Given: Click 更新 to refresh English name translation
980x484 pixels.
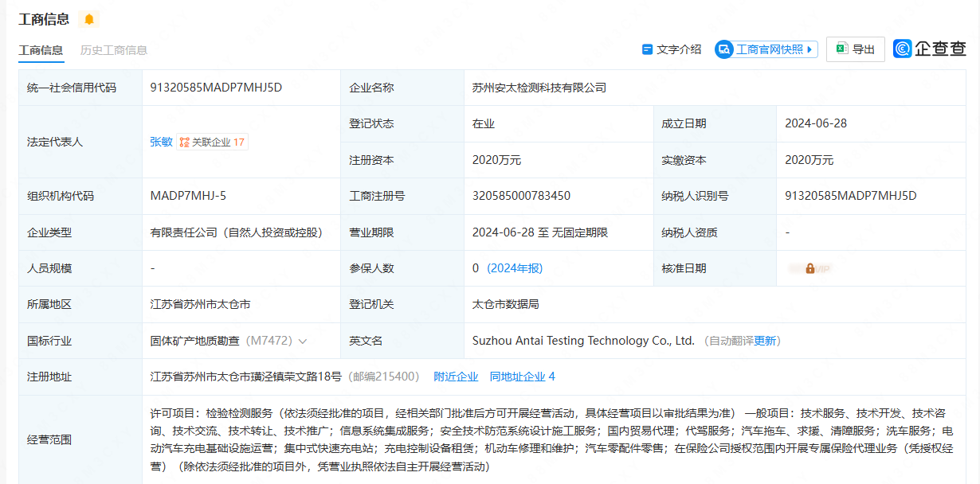Looking at the screenshot, I should (x=765, y=341).
